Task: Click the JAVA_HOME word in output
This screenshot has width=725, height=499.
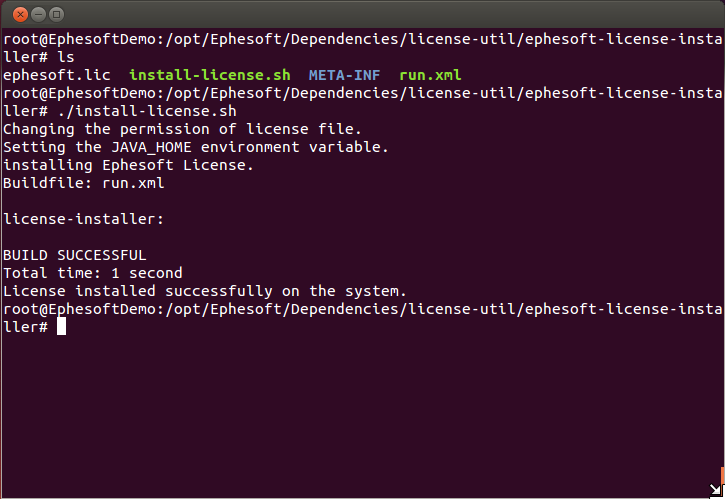Action: [151, 147]
